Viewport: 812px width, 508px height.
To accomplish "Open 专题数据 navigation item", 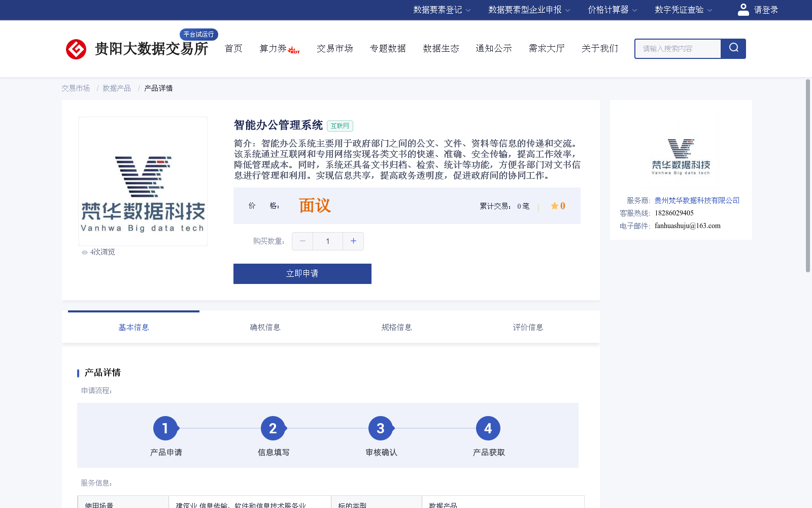I will pos(388,48).
